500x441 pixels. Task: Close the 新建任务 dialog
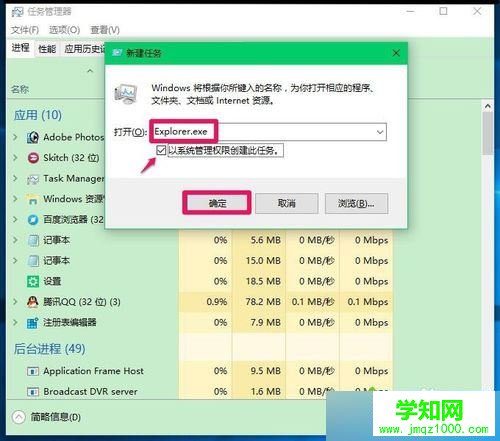(x=396, y=53)
